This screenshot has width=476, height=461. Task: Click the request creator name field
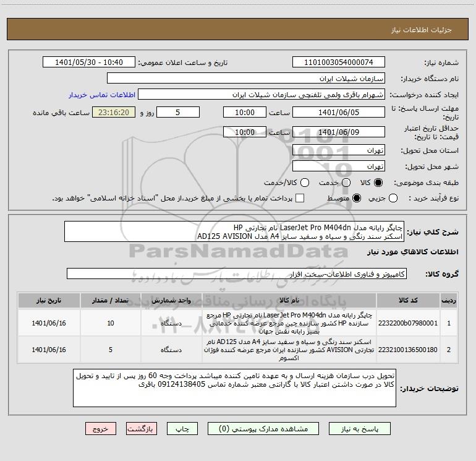tap(261, 95)
